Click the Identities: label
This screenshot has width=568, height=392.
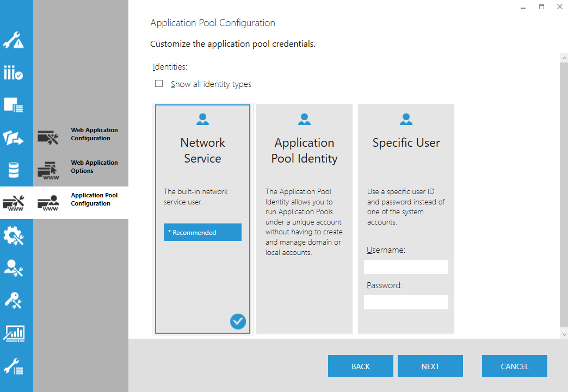pyautogui.click(x=170, y=66)
